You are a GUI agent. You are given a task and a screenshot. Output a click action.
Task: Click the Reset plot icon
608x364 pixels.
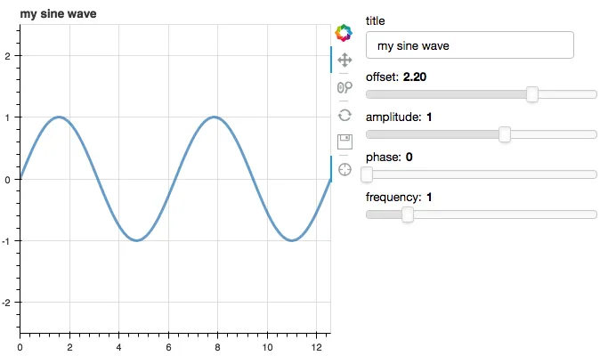click(x=344, y=115)
